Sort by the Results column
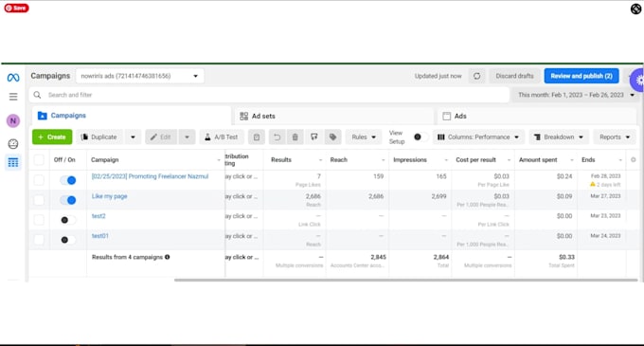The height and width of the screenshot is (346, 644). coord(295,160)
